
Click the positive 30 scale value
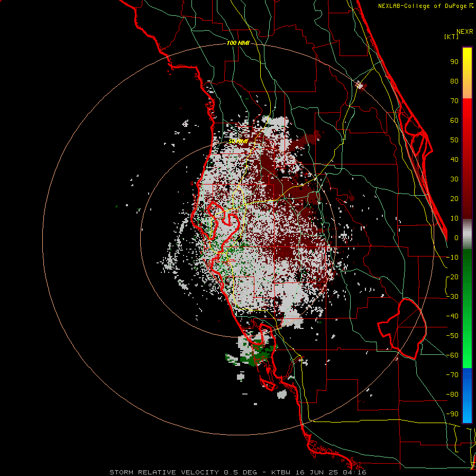coord(454,179)
